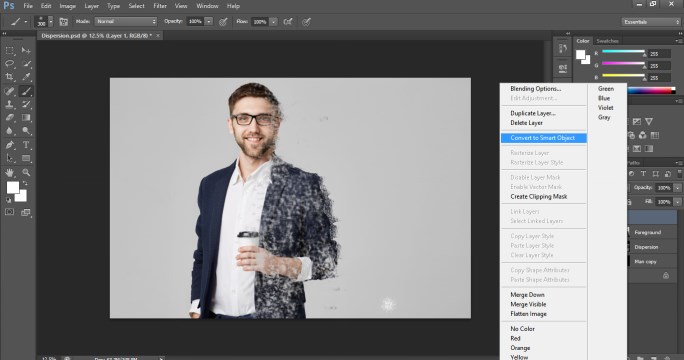This screenshot has width=684, height=360.
Task: Select the Crop tool
Action: (x=10, y=77)
